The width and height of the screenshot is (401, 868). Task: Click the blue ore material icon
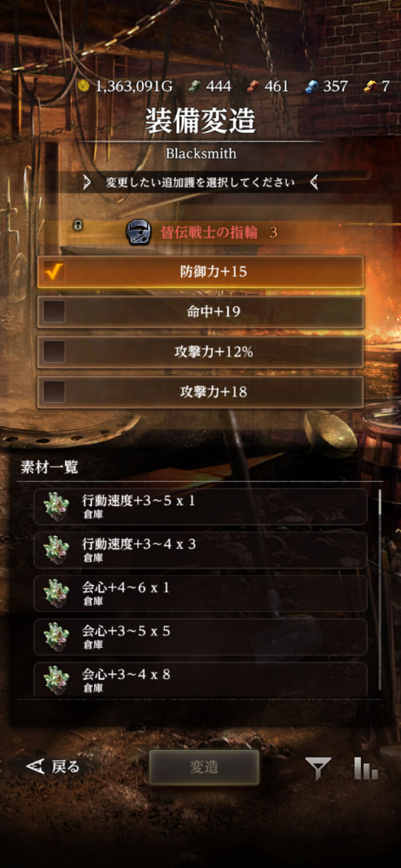tap(312, 86)
